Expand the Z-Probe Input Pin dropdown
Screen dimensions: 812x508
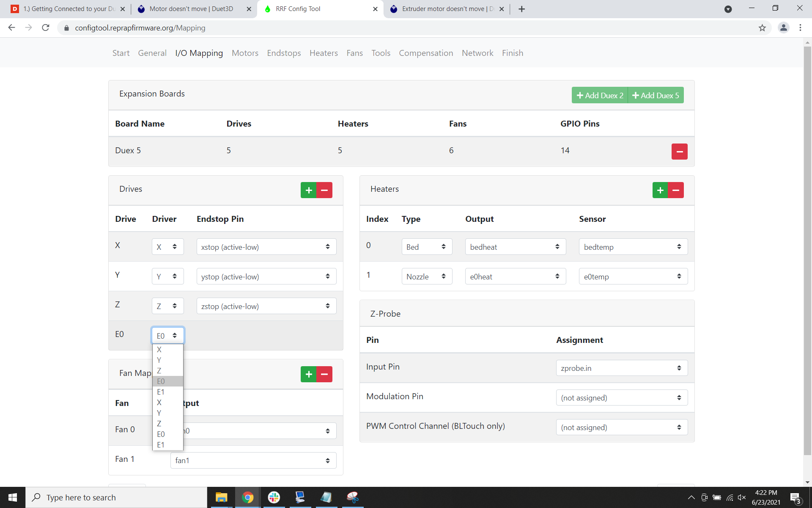coord(620,367)
